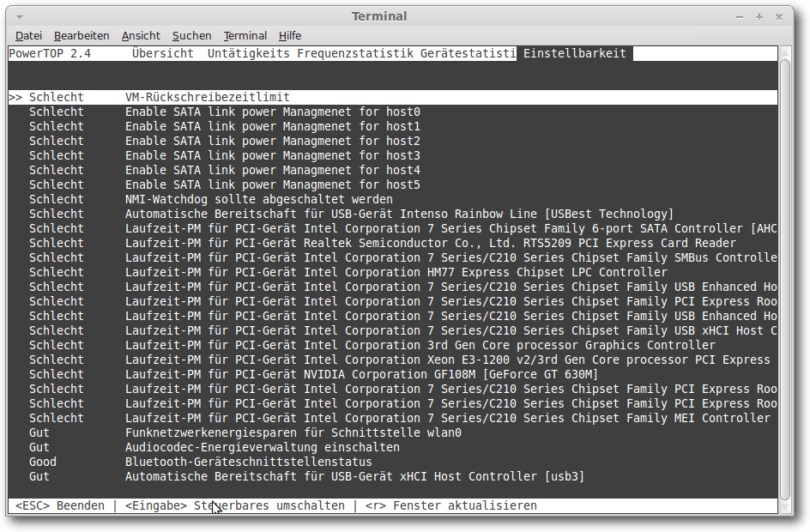810x532 pixels.
Task: Click the Intenso Rainbow Line USB row
Action: [393, 214]
